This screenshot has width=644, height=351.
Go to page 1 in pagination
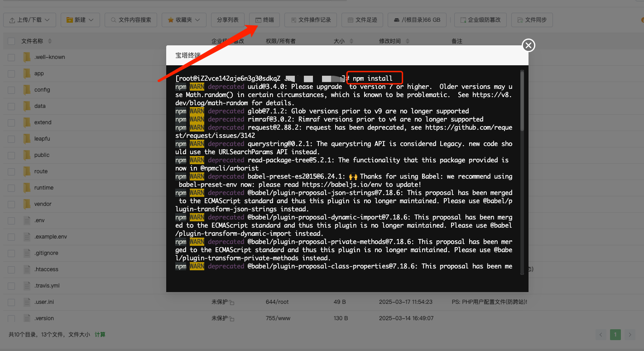click(615, 335)
